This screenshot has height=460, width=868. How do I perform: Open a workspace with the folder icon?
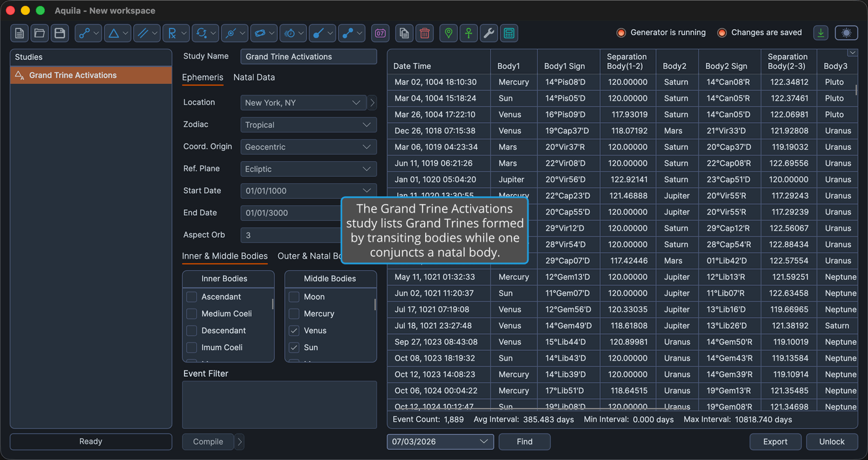pos(40,33)
